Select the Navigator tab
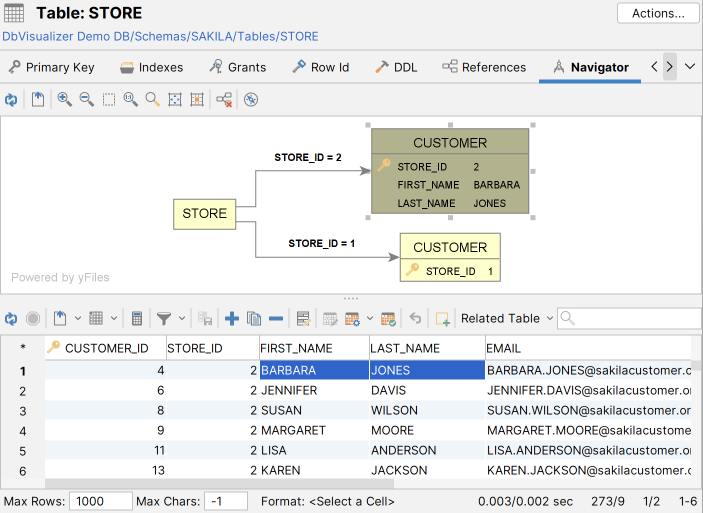The width and height of the screenshot is (703, 513). pos(590,67)
